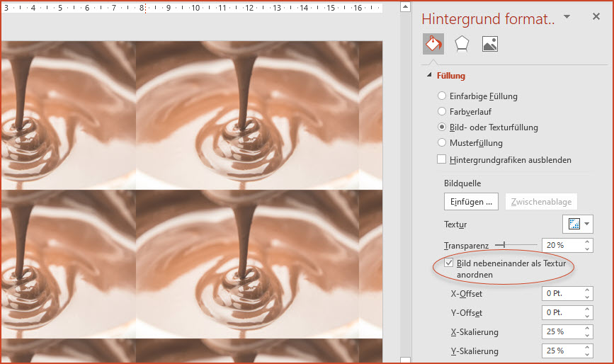Click the Einfügen... button
The width and height of the screenshot is (614, 364).
(x=471, y=202)
